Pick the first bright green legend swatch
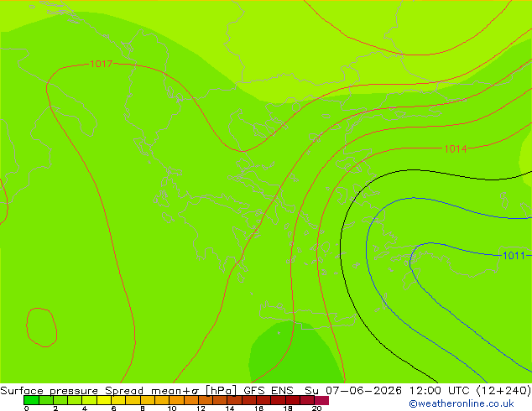The image size is (532, 411). tap(31, 400)
